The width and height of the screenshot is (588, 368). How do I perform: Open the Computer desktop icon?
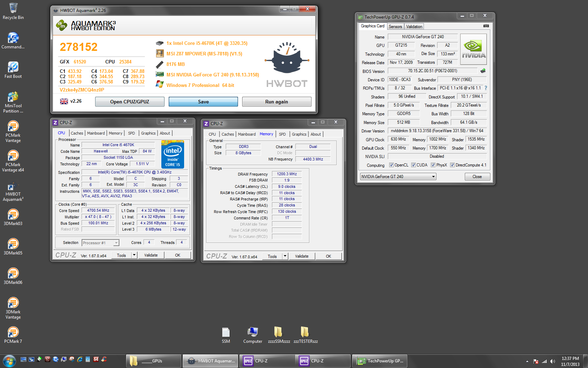253,335
